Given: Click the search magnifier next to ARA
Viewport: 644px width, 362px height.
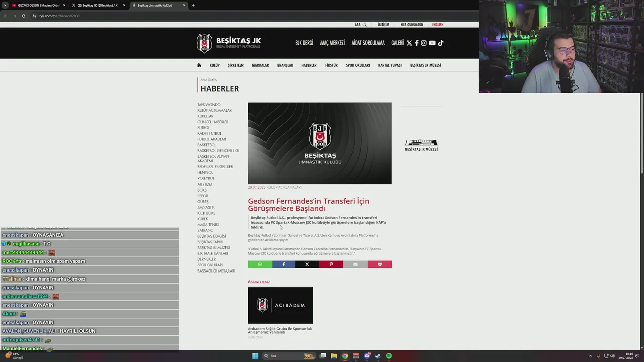Looking at the screenshot, I should pyautogui.click(x=364, y=25).
